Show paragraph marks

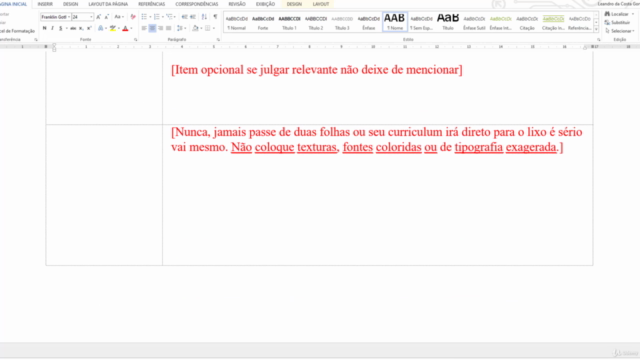pyautogui.click(x=215, y=17)
